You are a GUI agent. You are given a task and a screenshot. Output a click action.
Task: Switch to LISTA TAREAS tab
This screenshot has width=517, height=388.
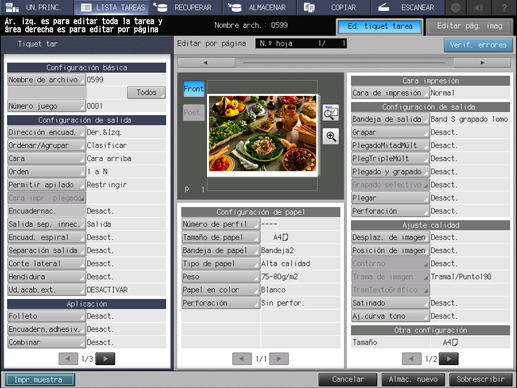click(111, 7)
